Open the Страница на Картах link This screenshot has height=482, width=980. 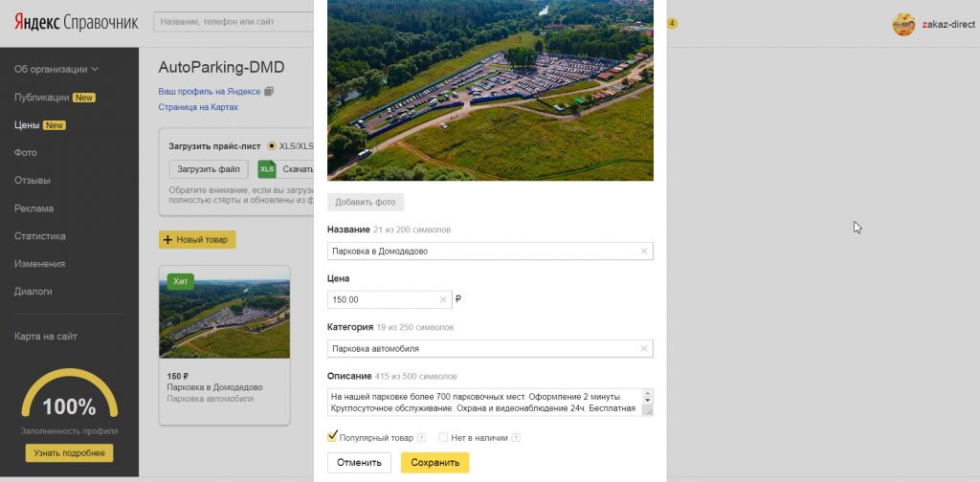(x=198, y=108)
